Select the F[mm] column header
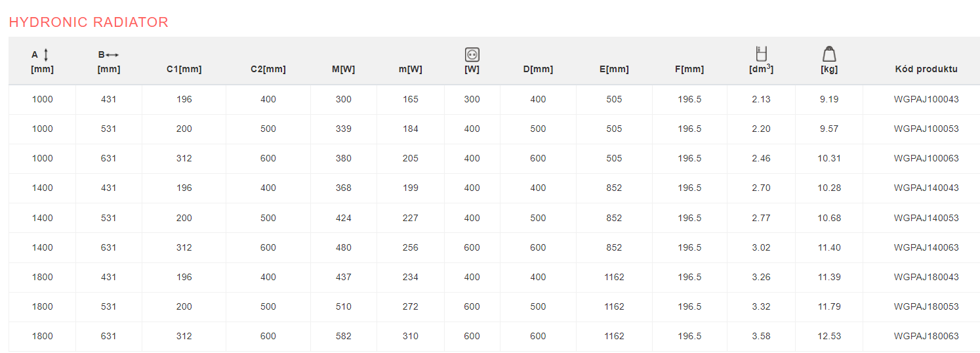The height and width of the screenshot is (353, 980). coord(689,69)
